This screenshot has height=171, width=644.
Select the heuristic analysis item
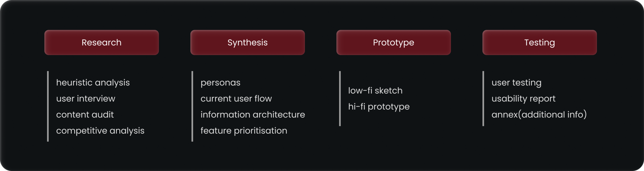(x=93, y=83)
